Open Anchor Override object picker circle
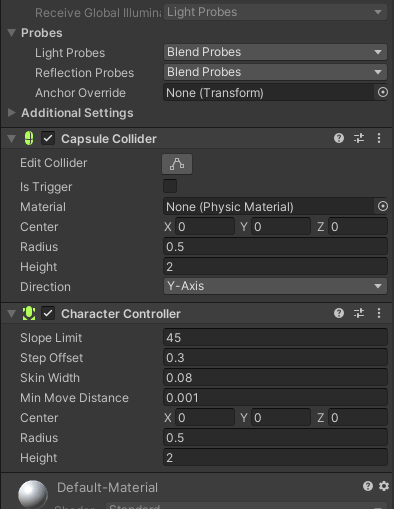The width and height of the screenshot is (394, 509). (x=383, y=92)
